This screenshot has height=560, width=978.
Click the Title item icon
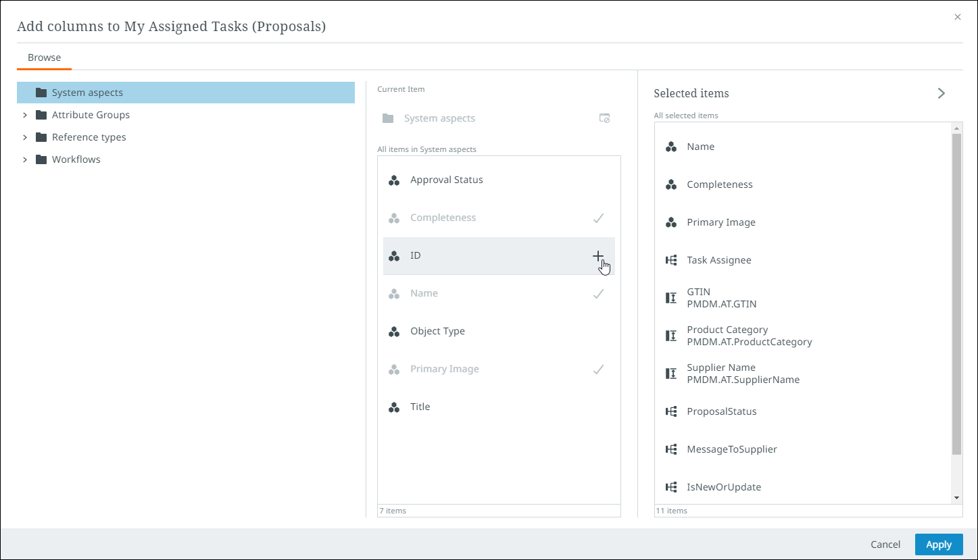coord(394,407)
